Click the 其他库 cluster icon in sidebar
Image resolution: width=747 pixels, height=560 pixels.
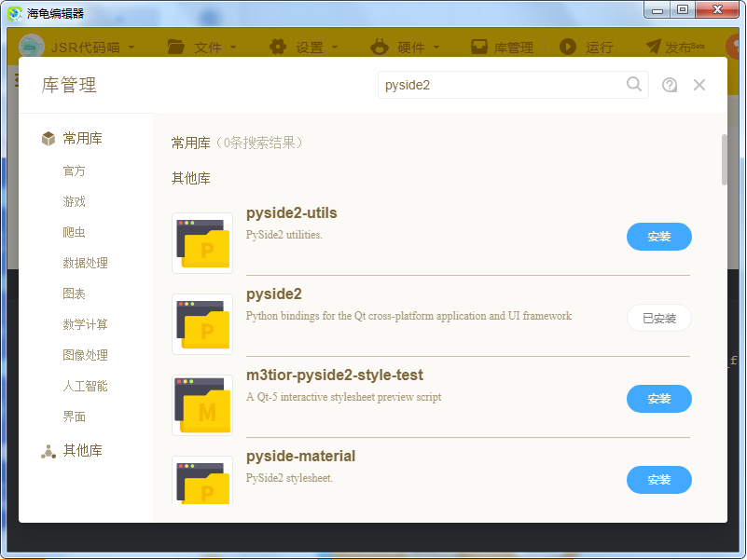click(x=48, y=451)
